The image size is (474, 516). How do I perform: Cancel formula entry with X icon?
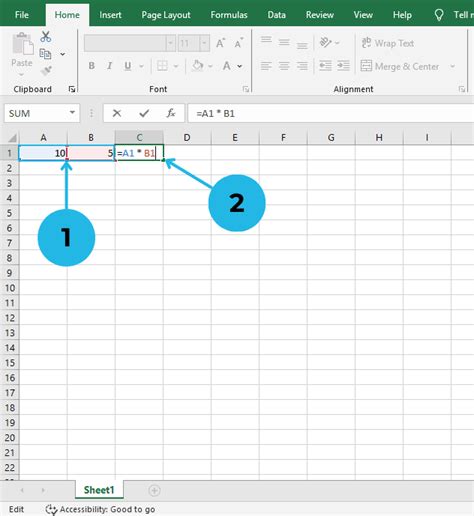tap(117, 113)
